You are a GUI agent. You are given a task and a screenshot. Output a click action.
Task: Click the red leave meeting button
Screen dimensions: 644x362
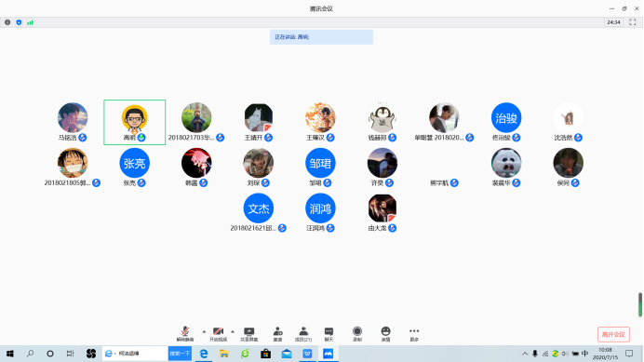[x=613, y=334]
